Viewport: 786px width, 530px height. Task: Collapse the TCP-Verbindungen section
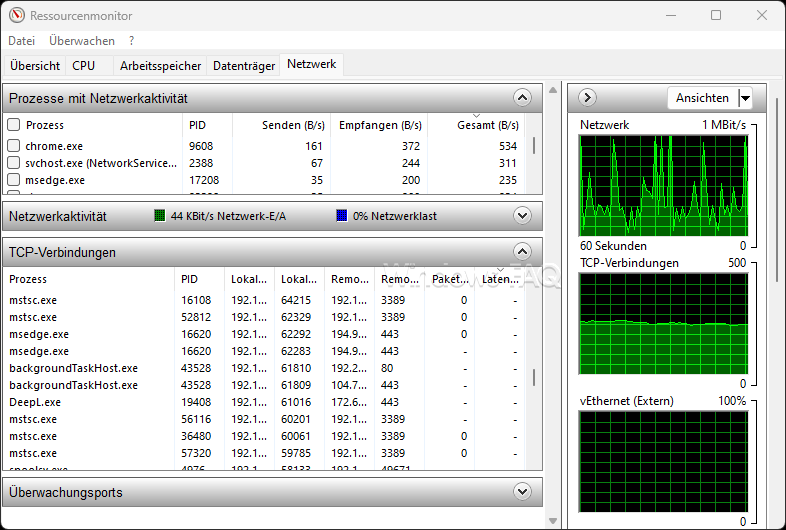(x=522, y=251)
